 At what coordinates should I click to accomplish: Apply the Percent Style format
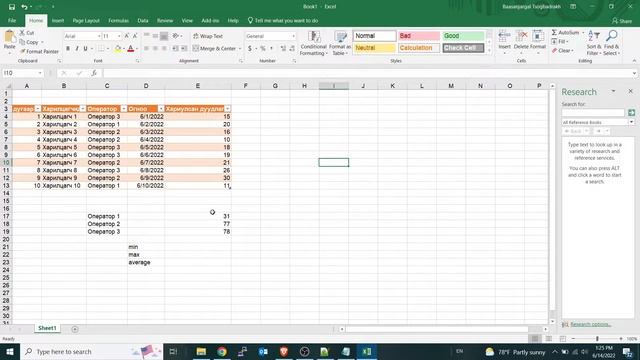[x=263, y=49]
